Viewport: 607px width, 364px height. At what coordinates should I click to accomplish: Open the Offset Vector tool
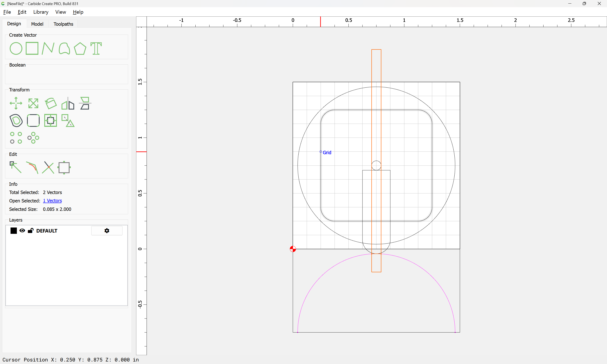click(16, 120)
